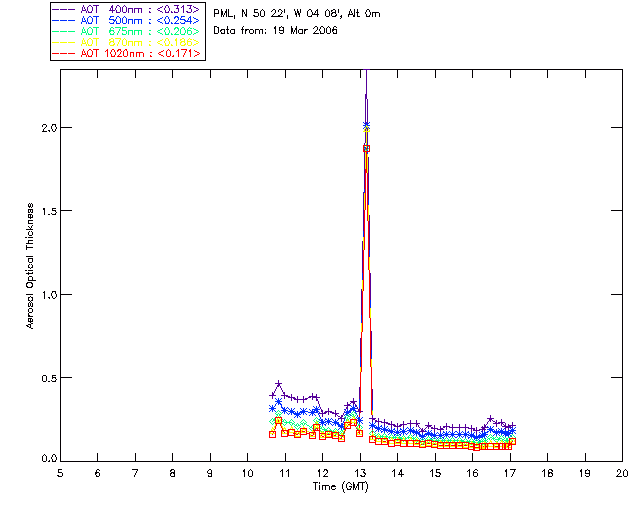Click the AOT 1020nm legend entry
Screen dimensions: 640x512
(127, 53)
